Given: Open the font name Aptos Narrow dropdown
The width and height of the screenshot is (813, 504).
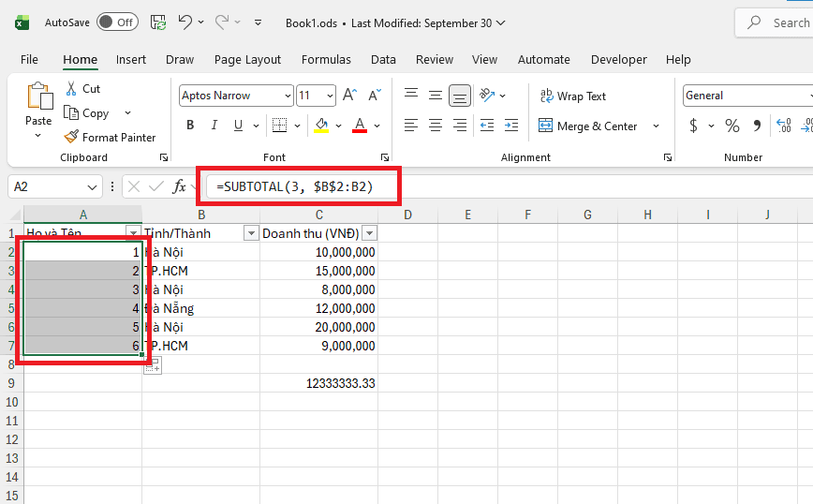Looking at the screenshot, I should [x=288, y=96].
